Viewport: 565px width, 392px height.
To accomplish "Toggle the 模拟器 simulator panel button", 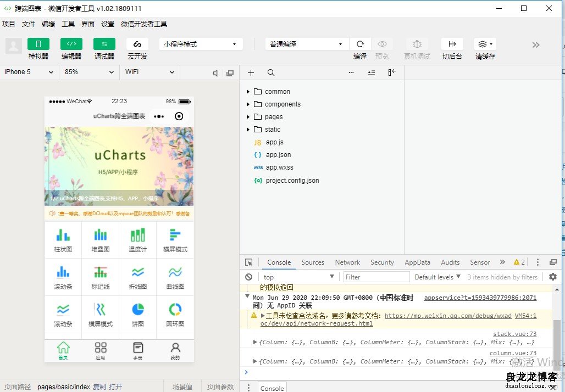I will point(38,44).
